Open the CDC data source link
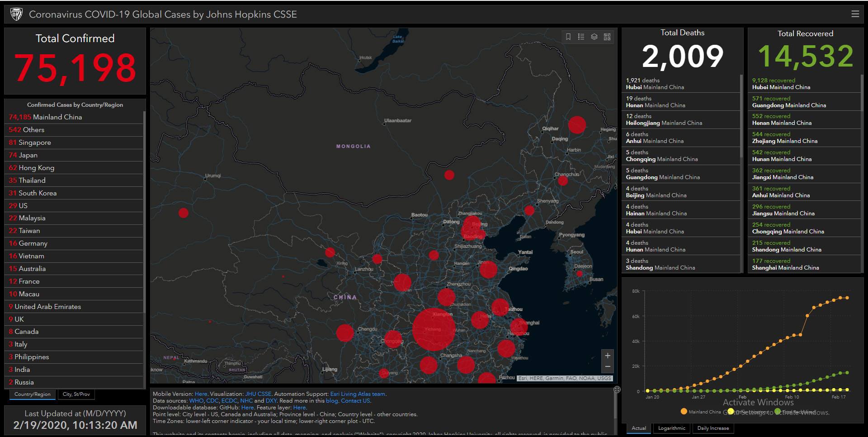 (212, 401)
